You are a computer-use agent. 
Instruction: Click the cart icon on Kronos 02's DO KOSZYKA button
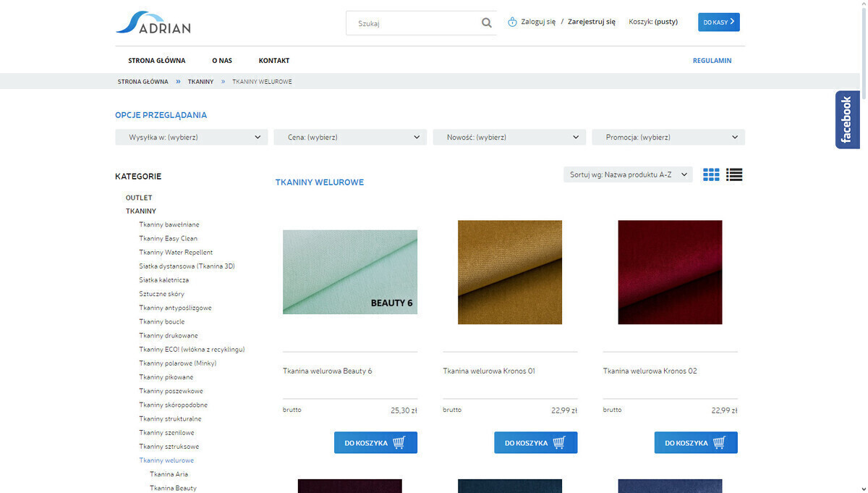(x=718, y=442)
